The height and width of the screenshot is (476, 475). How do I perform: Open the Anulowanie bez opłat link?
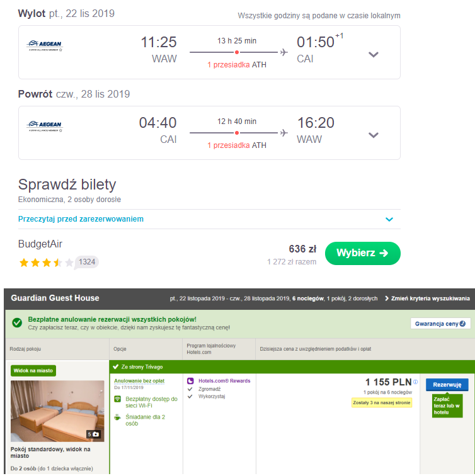pyautogui.click(x=139, y=381)
